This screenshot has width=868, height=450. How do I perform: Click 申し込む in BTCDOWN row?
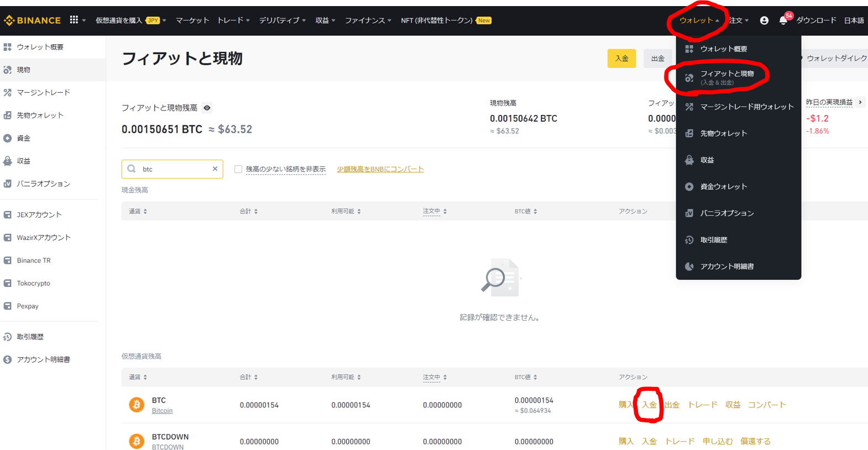point(718,441)
